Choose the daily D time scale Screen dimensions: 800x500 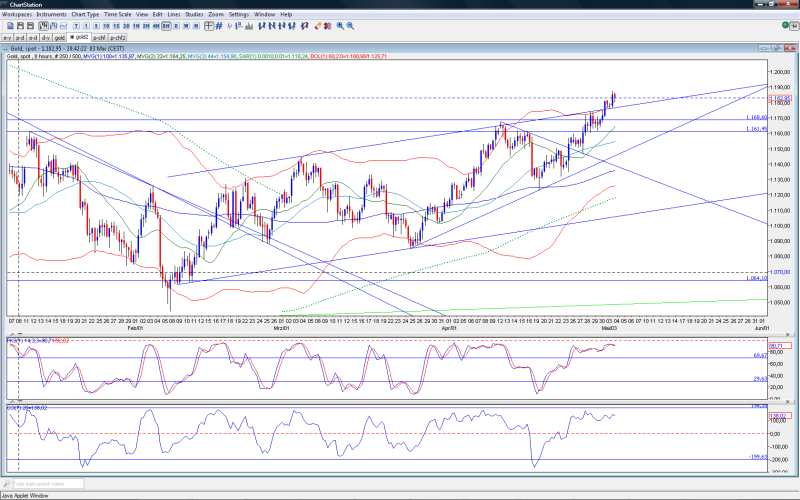(177, 26)
